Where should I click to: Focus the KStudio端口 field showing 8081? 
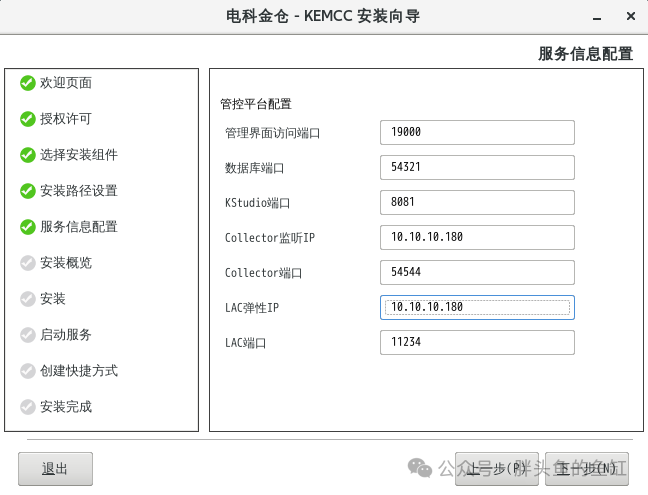click(x=477, y=202)
